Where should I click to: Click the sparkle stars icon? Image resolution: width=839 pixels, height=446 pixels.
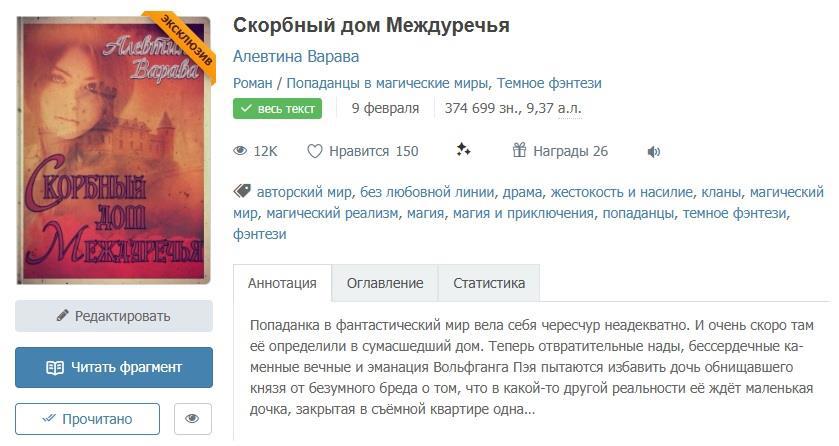[463, 151]
